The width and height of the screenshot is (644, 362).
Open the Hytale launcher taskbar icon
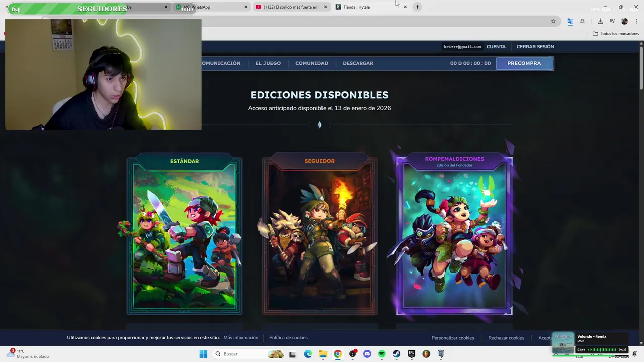(441, 354)
